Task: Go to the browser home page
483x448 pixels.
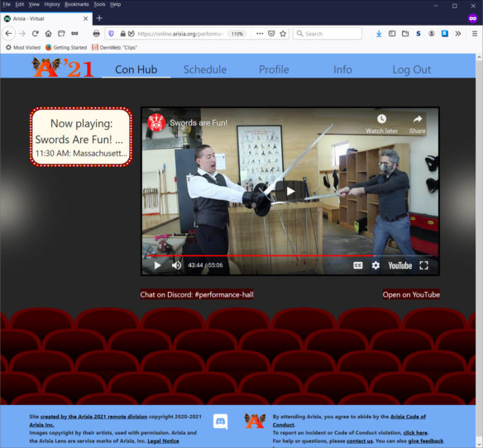Action: (x=48, y=34)
